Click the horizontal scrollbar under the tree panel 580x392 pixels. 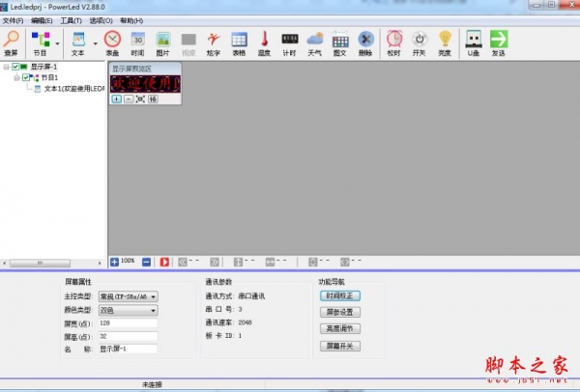click(53, 262)
